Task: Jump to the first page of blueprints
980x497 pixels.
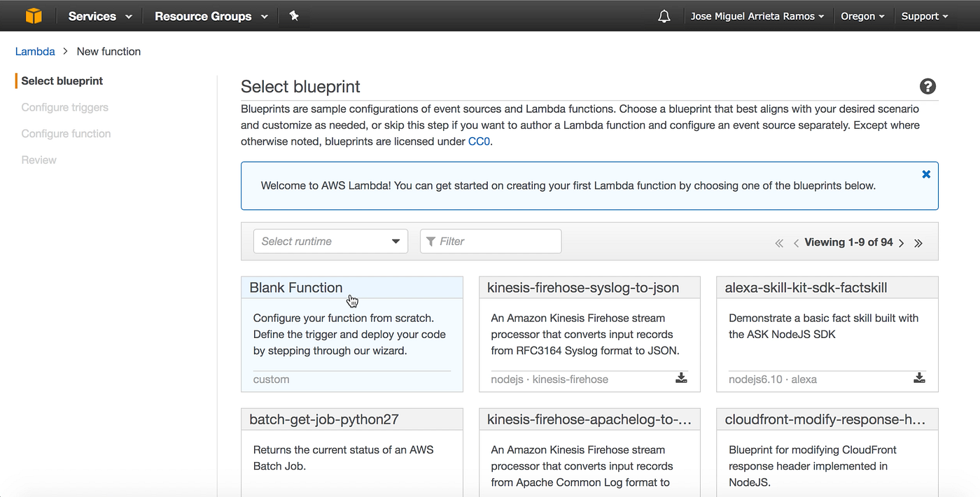Action: [779, 243]
